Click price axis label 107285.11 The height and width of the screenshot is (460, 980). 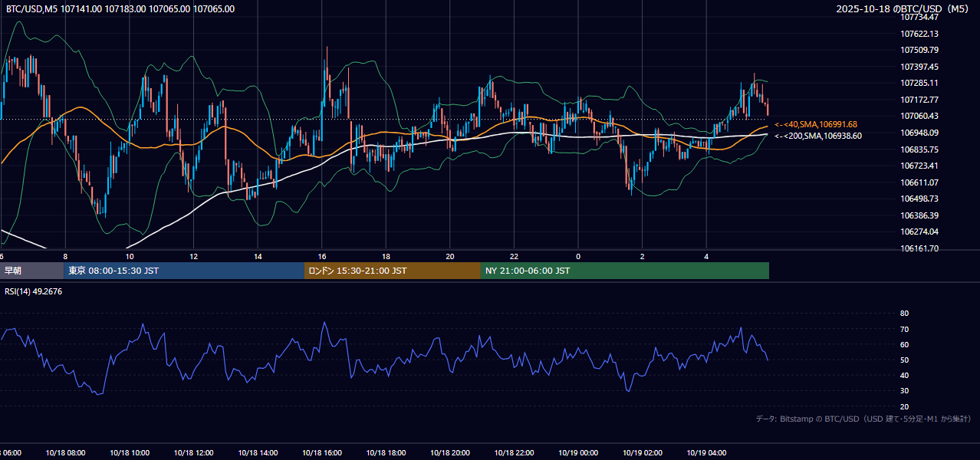point(919,83)
